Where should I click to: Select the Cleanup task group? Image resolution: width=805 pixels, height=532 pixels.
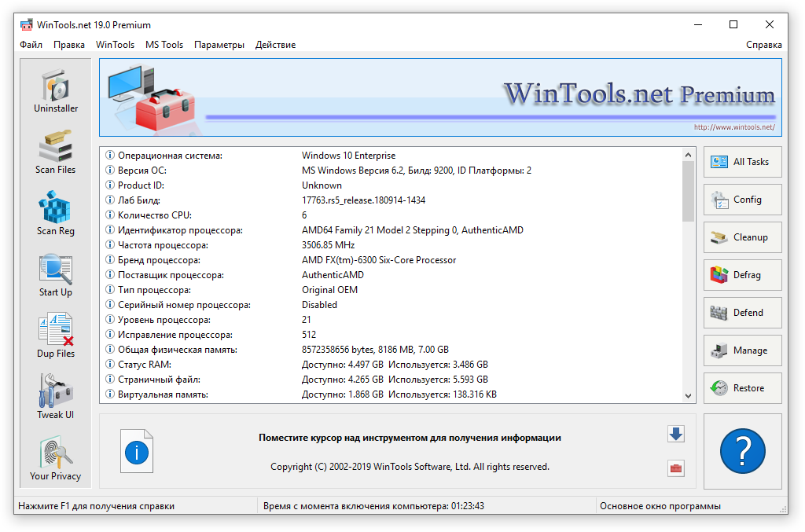742,237
